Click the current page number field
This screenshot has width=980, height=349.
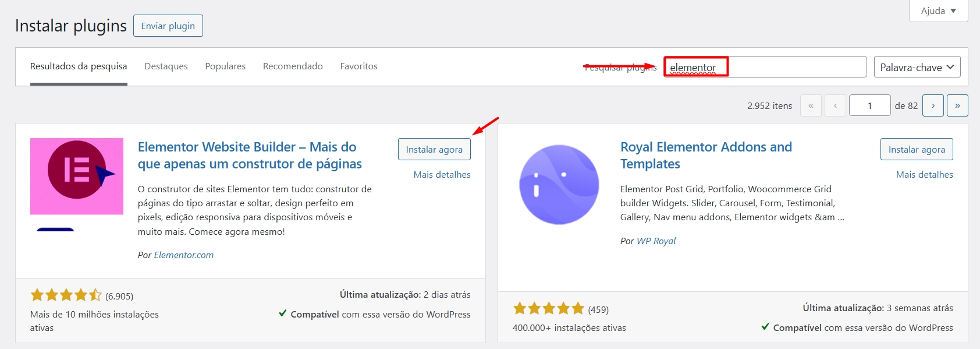tap(869, 105)
